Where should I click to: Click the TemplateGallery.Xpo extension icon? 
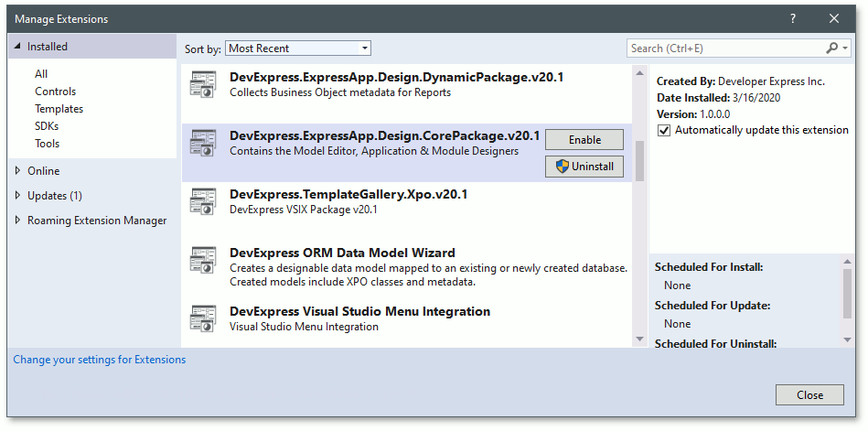point(203,201)
